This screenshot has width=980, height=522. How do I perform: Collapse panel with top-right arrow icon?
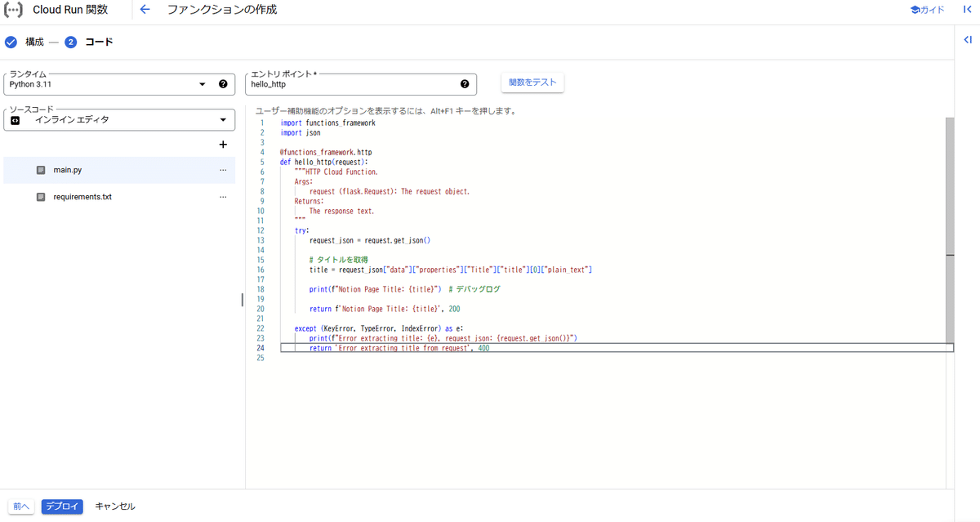click(967, 10)
